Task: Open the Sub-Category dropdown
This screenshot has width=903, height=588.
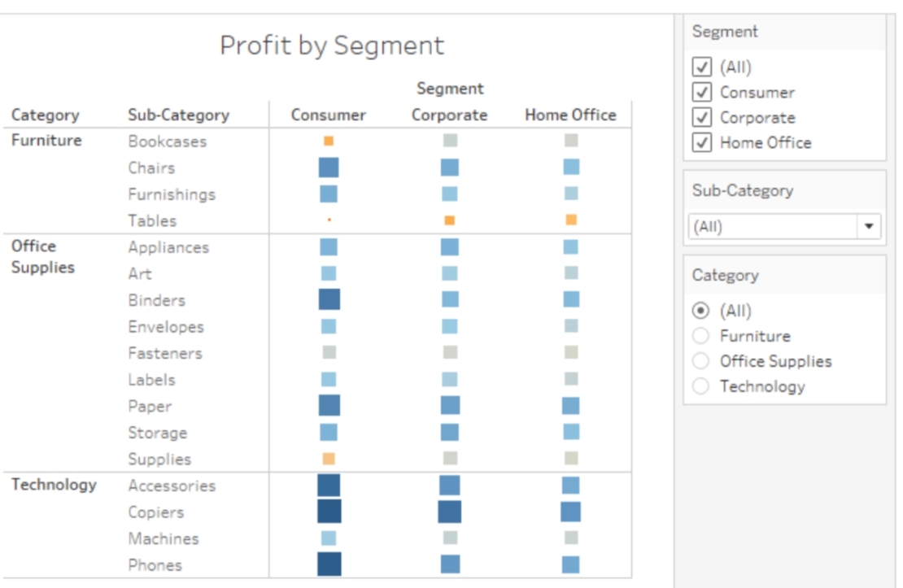Action: coord(870,224)
